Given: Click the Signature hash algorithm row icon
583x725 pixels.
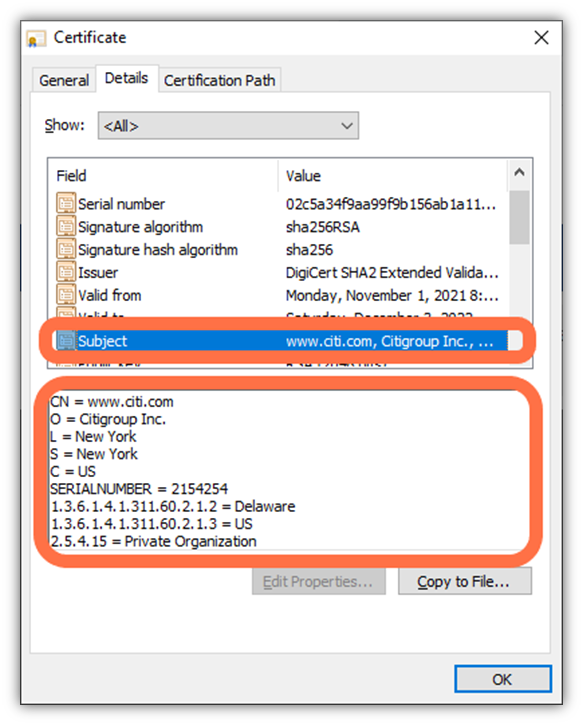Looking at the screenshot, I should [x=66, y=249].
